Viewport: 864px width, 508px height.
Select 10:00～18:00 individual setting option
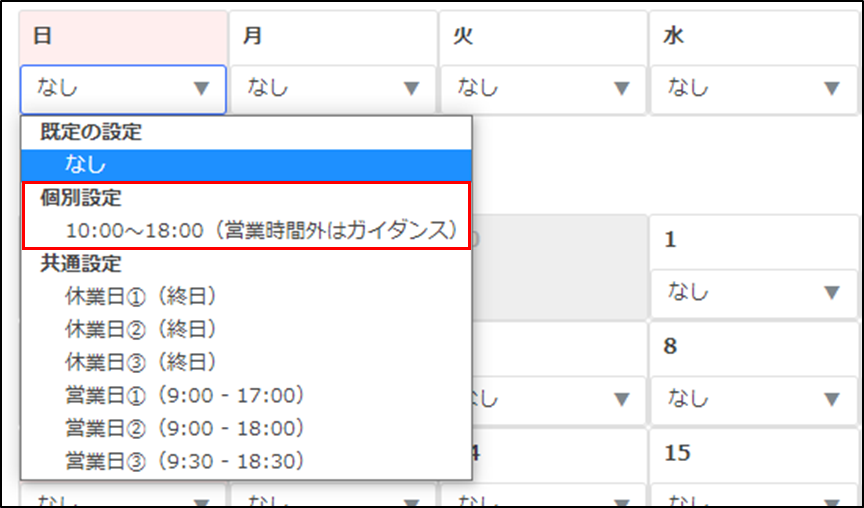click(261, 230)
